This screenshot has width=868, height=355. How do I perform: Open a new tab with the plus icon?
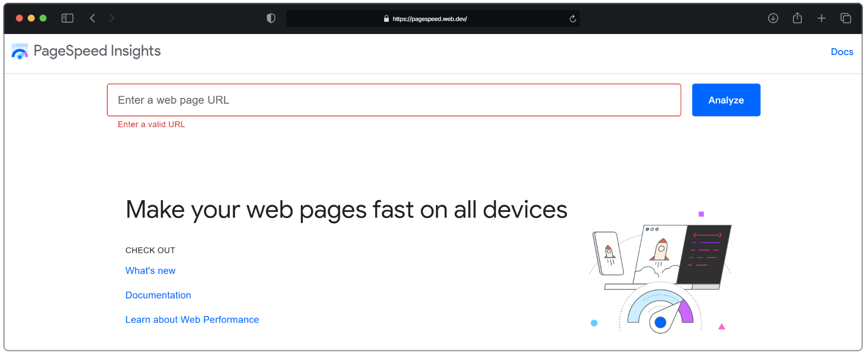coord(821,18)
